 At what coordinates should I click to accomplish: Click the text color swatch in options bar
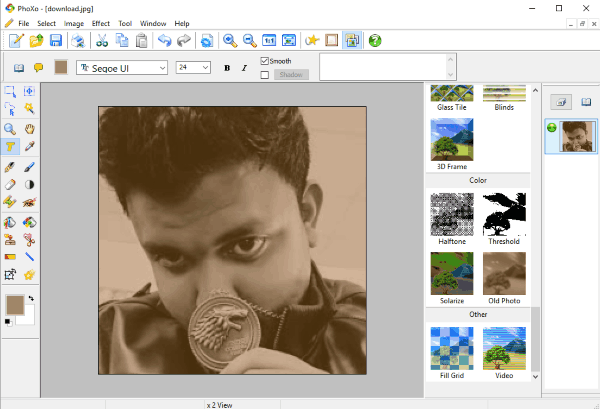click(62, 68)
